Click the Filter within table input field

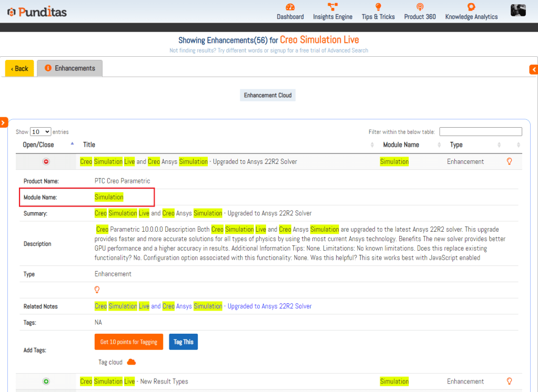[x=480, y=132]
